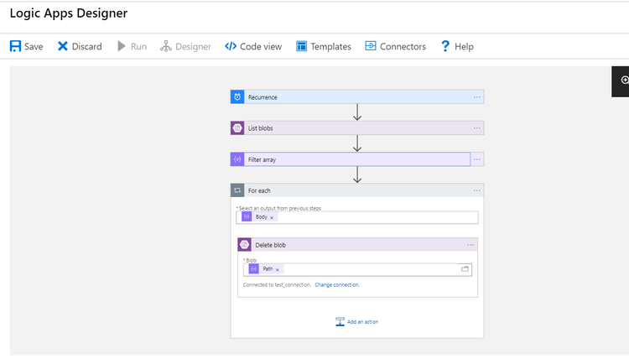Click the folder picker icon in Blob field

465,269
